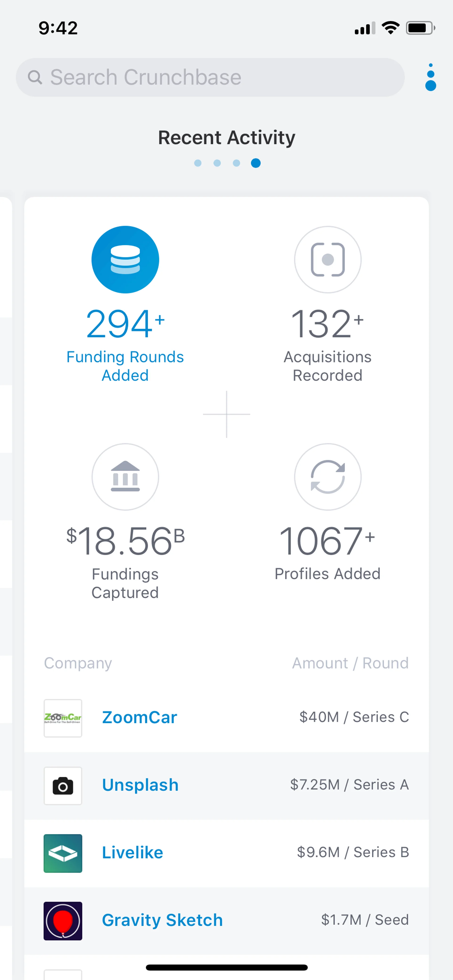
Task: Go to the third Recent Activity page dot
Action: [x=236, y=163]
